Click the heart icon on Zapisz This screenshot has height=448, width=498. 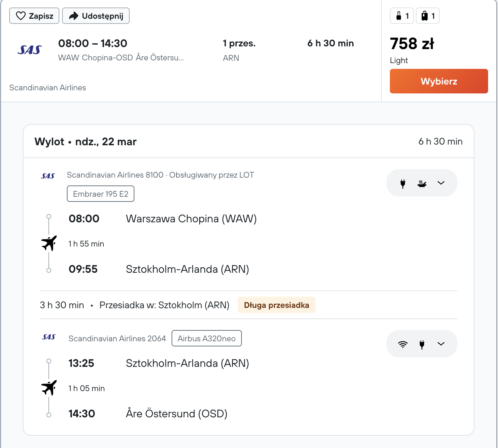point(21,16)
